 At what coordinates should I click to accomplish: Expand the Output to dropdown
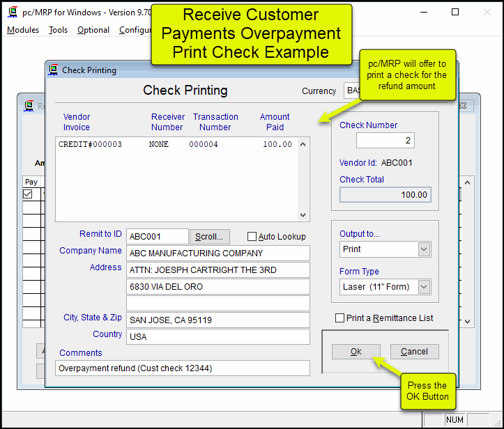click(424, 249)
